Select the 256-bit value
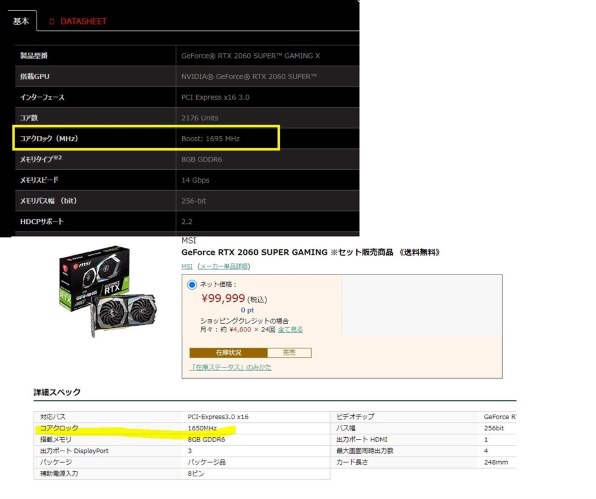The image size is (596, 499). [193, 201]
